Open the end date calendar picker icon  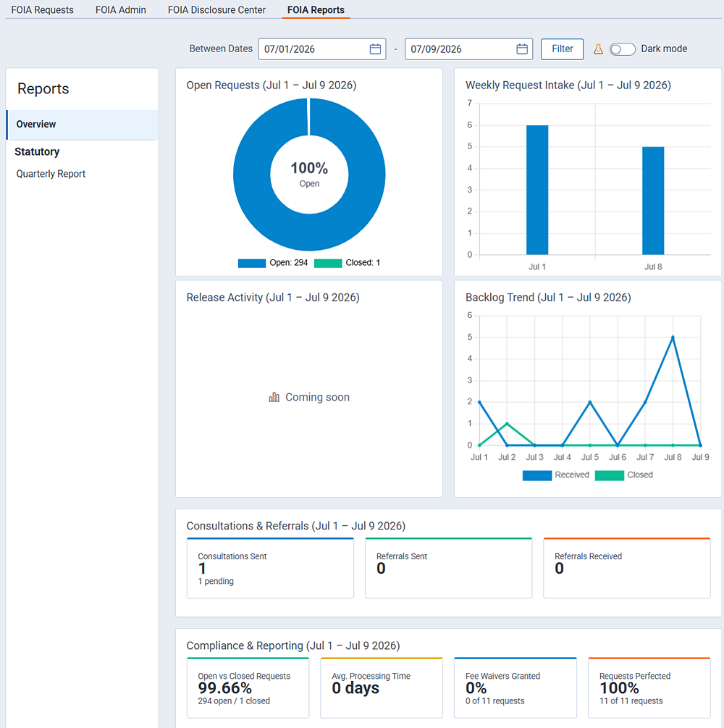(522, 49)
